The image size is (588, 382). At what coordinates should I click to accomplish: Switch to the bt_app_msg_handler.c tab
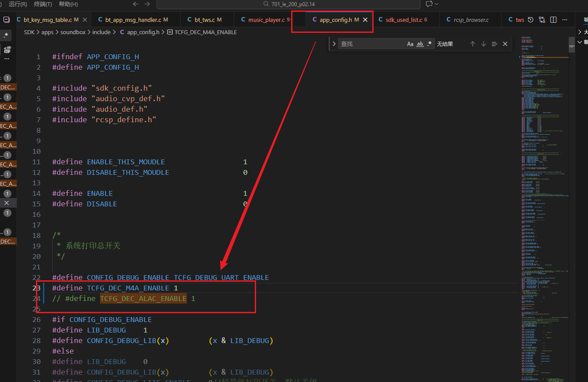click(x=135, y=20)
